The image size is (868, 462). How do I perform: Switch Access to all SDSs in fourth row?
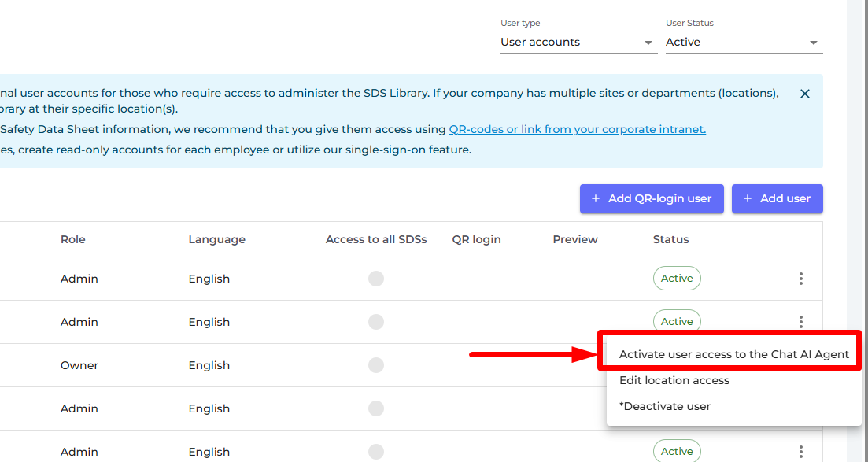[376, 408]
